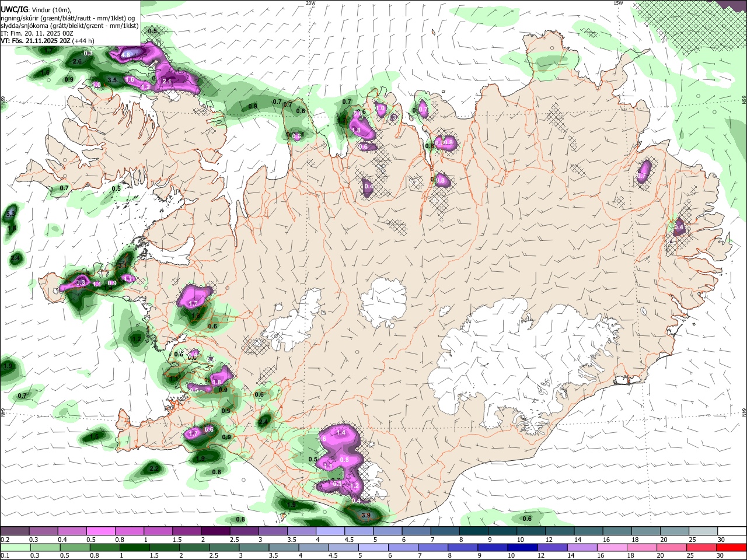Click the '2.6' precipitation value in the northwest

tap(76, 61)
